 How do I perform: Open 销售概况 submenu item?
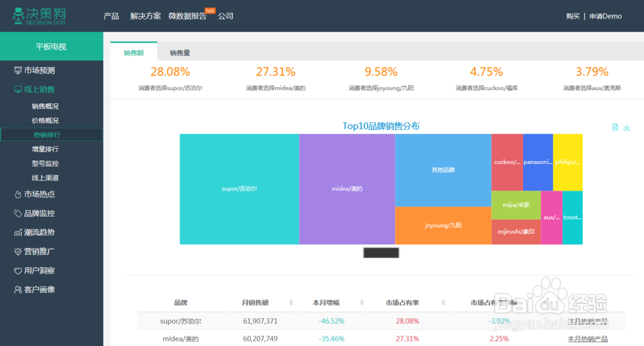45,106
